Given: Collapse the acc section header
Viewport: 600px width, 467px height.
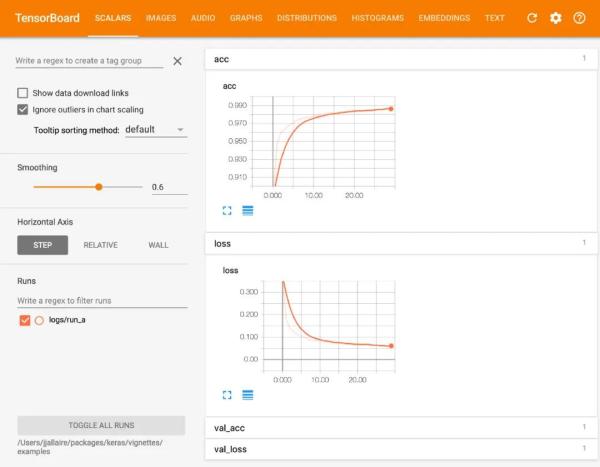Looking at the screenshot, I should click(400, 60).
